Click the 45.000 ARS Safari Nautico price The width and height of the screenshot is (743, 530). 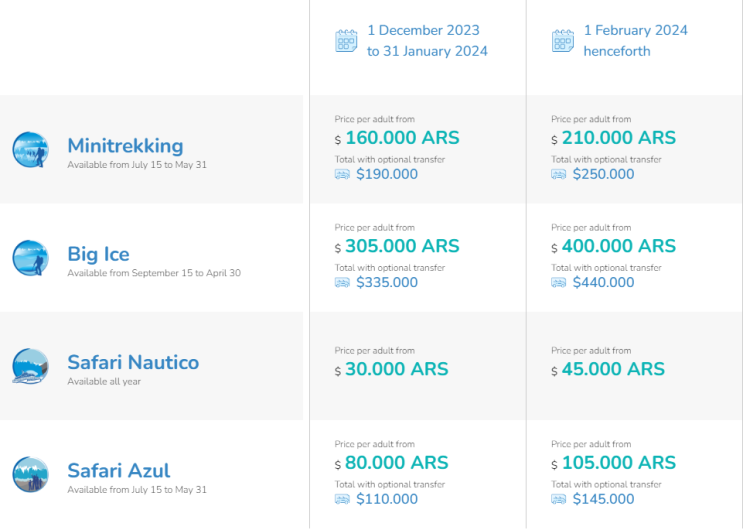613,370
